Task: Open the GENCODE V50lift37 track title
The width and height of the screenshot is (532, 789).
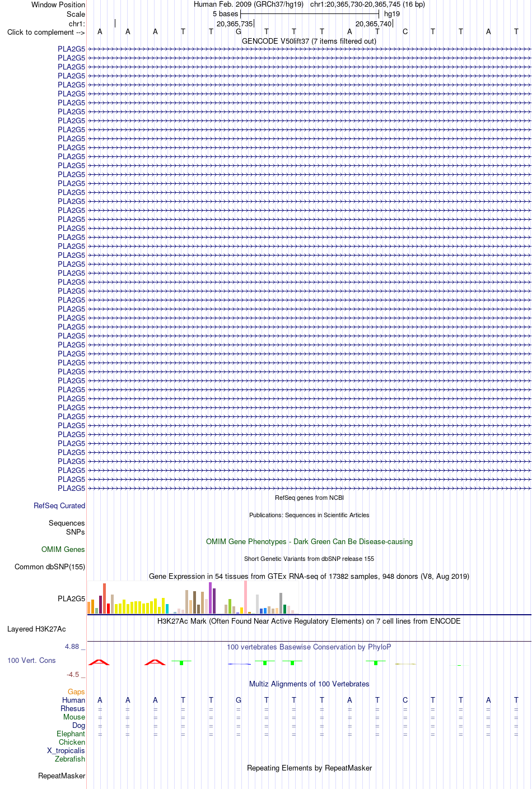Action: [x=309, y=41]
